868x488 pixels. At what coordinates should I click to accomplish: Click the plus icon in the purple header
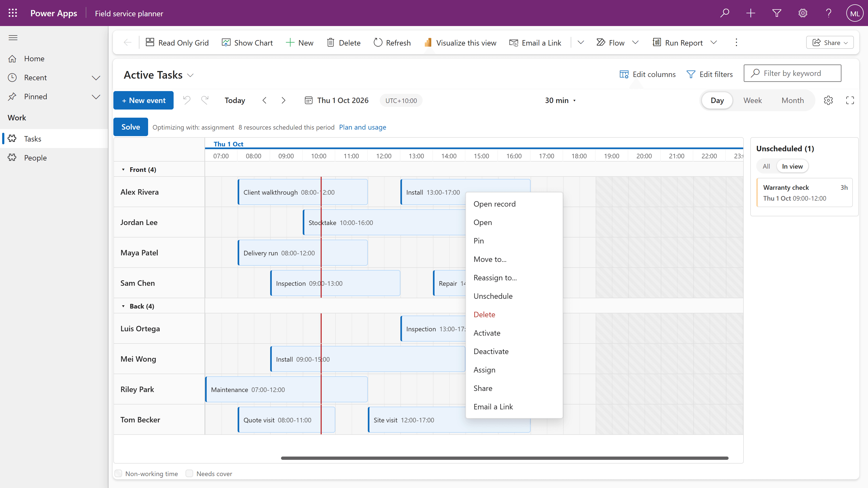click(750, 13)
